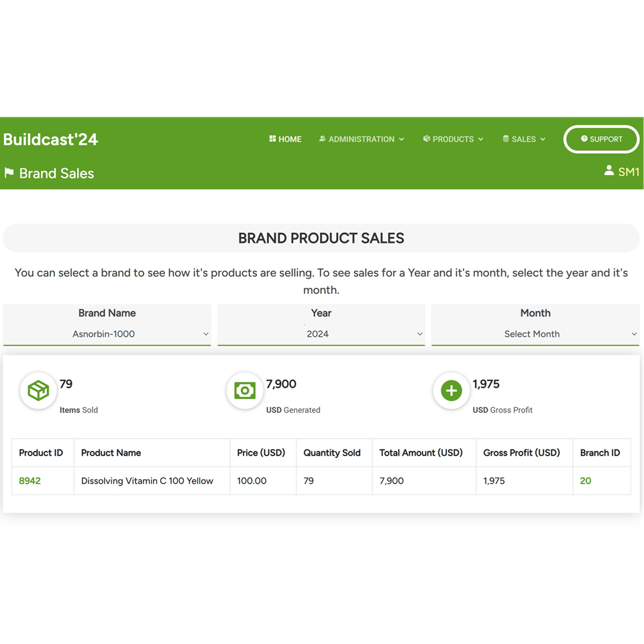Open the Brand Name dropdown
This screenshot has width=644, height=644.
[107, 334]
